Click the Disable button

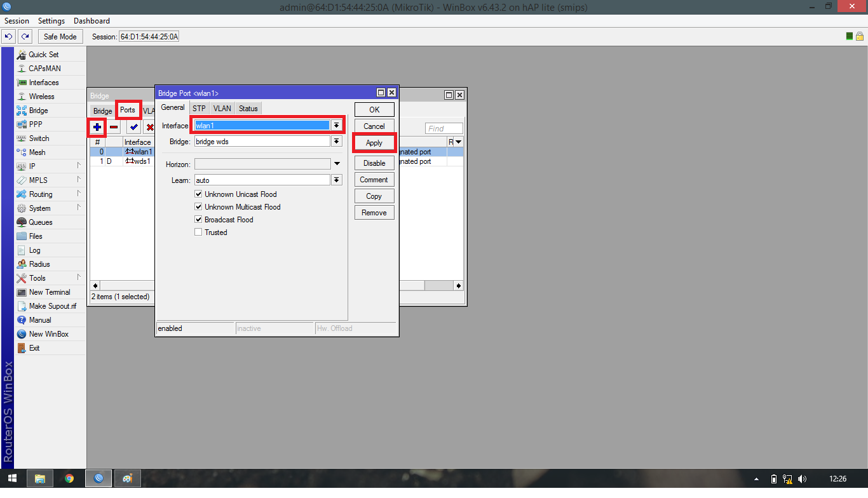374,163
